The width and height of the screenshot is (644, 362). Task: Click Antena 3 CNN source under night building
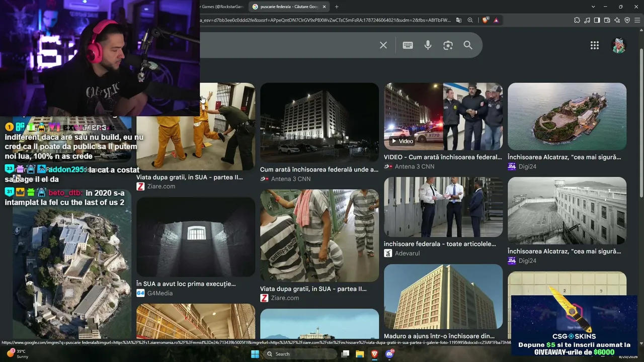pyautogui.click(x=285, y=179)
